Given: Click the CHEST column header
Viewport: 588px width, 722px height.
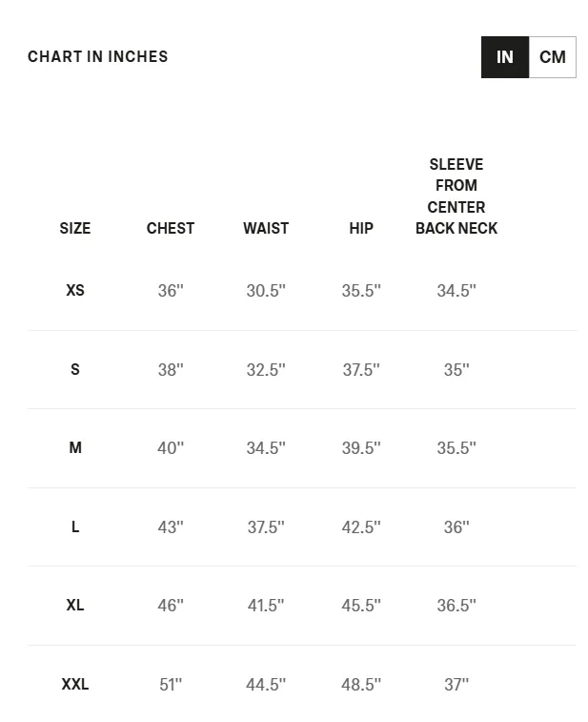Looking at the screenshot, I should (x=171, y=228).
